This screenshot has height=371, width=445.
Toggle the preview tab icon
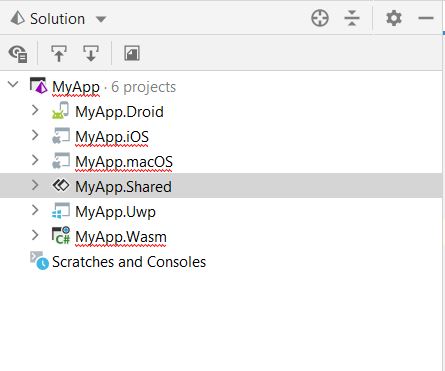point(132,53)
